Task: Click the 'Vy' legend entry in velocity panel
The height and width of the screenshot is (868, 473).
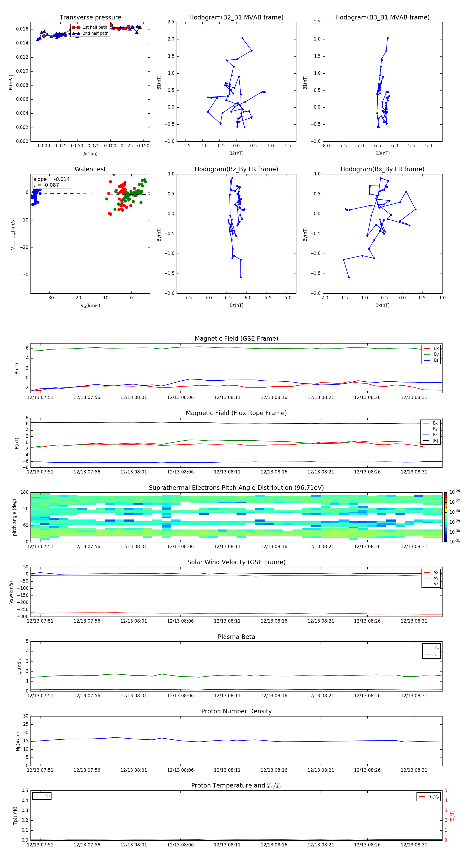Action: pos(431,578)
